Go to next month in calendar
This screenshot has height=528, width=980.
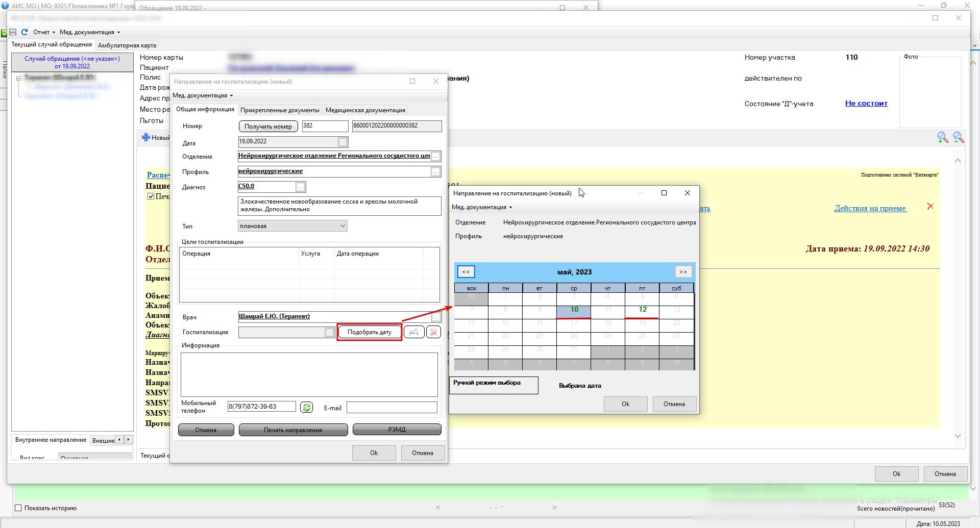(683, 272)
